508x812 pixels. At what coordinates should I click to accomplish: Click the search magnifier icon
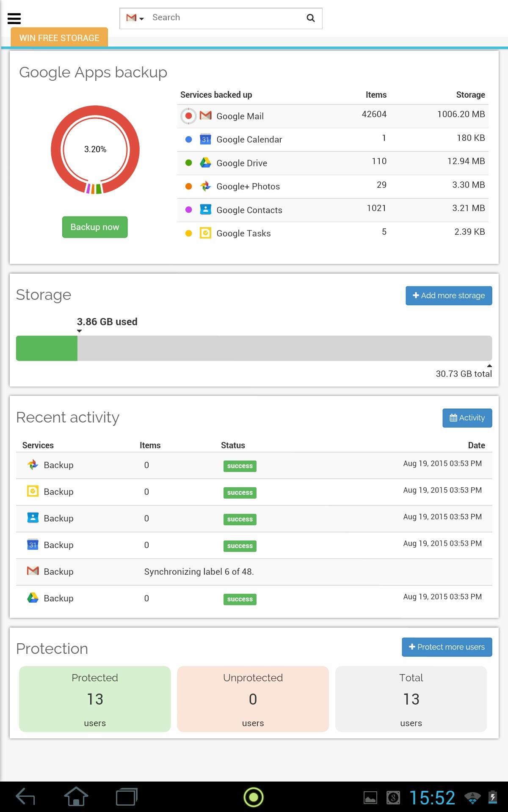pos(311,18)
